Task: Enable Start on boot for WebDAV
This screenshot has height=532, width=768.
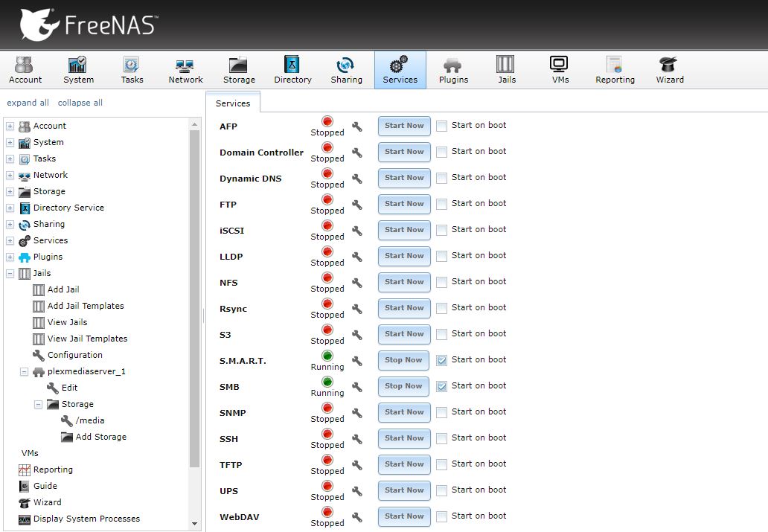Action: click(x=441, y=516)
